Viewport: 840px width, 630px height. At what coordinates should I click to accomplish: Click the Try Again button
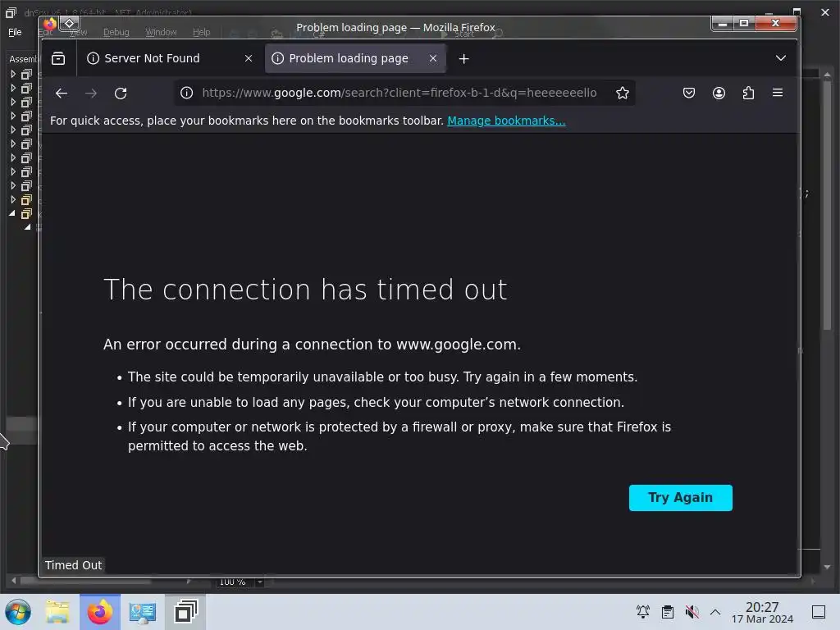pyautogui.click(x=680, y=498)
